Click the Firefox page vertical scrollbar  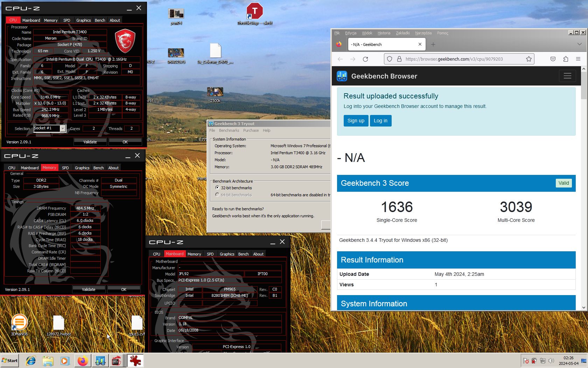(x=583, y=188)
